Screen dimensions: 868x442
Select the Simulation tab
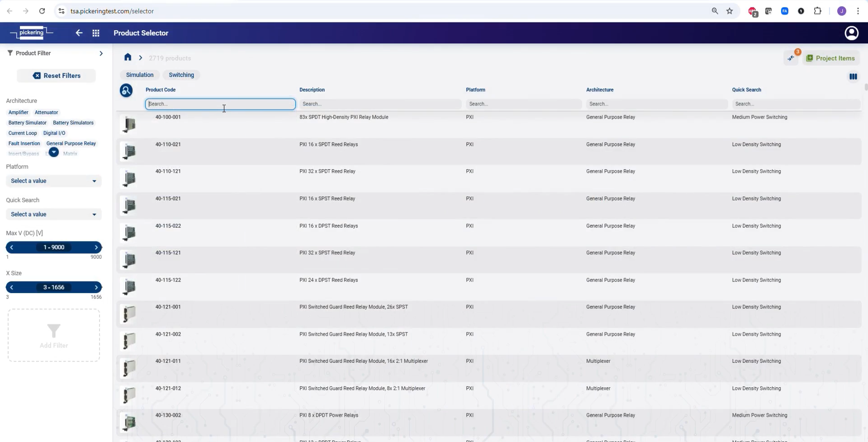[x=140, y=75]
